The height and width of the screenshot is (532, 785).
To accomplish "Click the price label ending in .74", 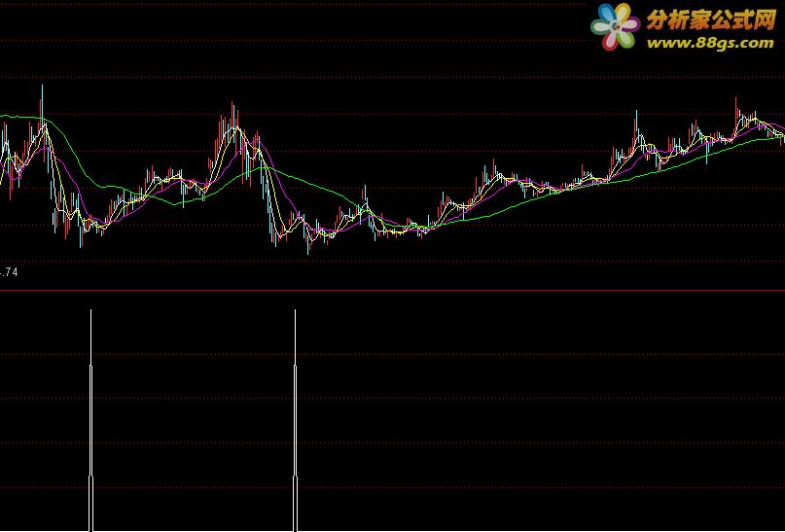I will pos(10,272).
